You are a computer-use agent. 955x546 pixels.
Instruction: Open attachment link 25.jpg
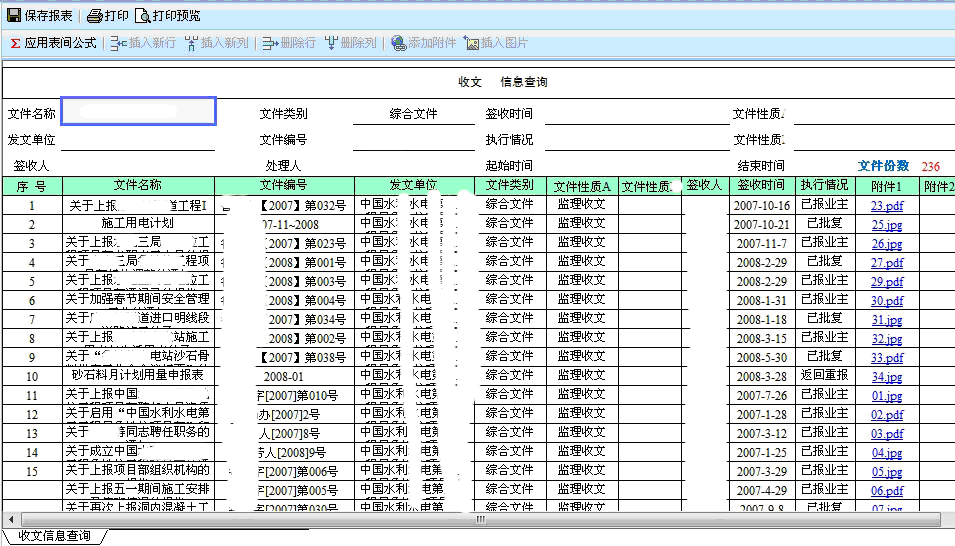(886, 225)
